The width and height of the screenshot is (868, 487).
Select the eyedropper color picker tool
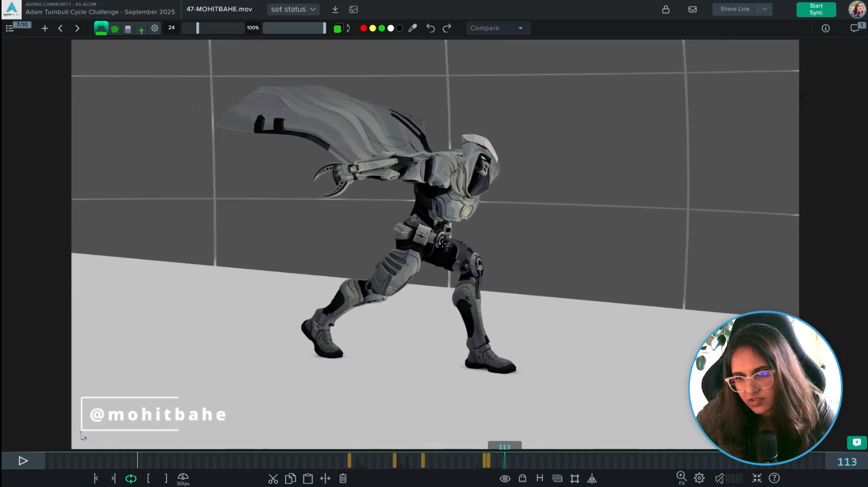pyautogui.click(x=413, y=28)
